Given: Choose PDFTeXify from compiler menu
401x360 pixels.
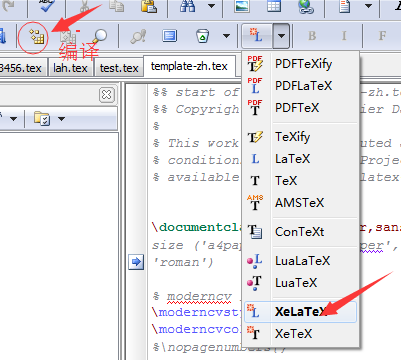Looking at the screenshot, I should [x=301, y=64].
